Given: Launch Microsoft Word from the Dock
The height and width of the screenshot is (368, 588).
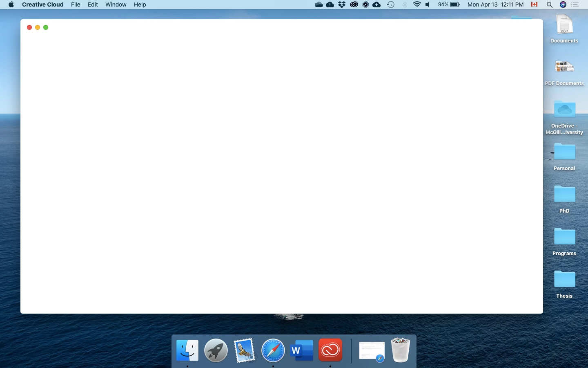Looking at the screenshot, I should tap(302, 350).
